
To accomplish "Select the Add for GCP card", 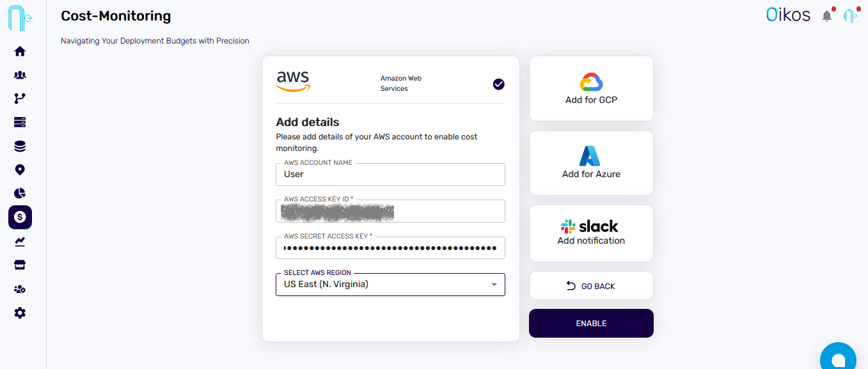I will pos(590,88).
